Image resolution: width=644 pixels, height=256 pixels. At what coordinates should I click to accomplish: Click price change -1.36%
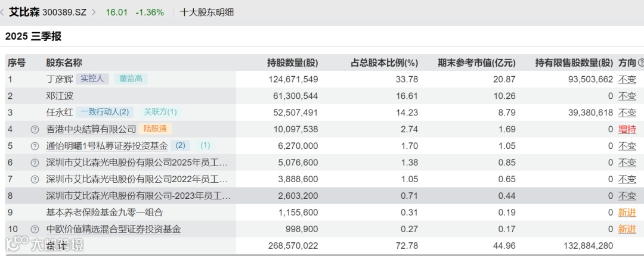[150, 13]
